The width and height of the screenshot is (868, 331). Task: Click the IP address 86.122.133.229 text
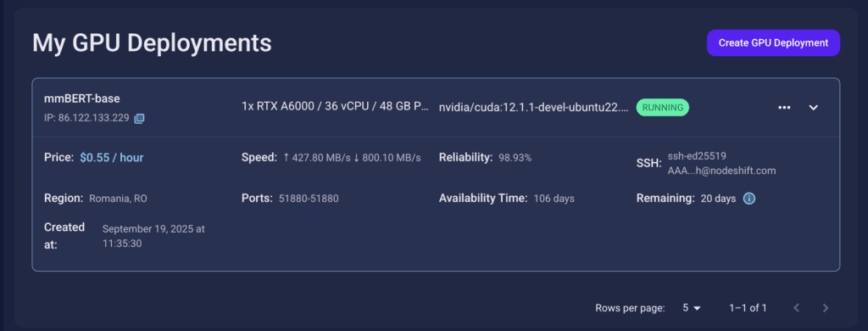[87, 118]
